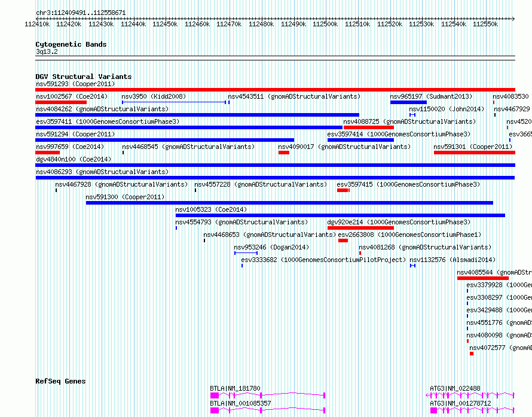This screenshot has height=417, width=532.
Task: Open nsv4554793 gnomAD variant label
Action: (x=241, y=222)
